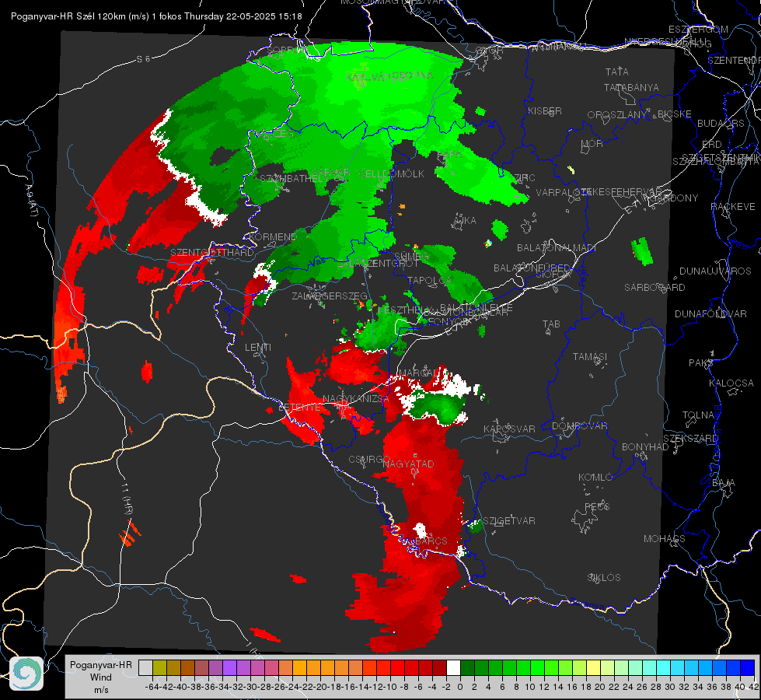
Task: Click the TOLNA town label
Action: [x=698, y=415]
